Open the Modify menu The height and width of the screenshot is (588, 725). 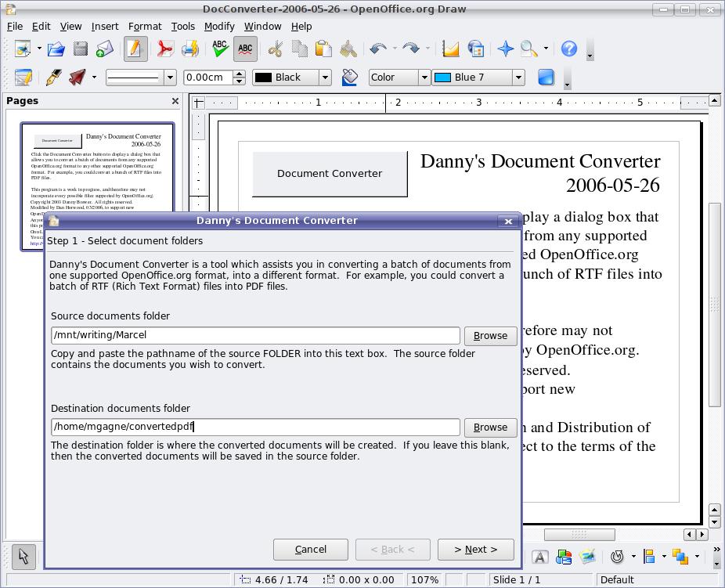219,26
